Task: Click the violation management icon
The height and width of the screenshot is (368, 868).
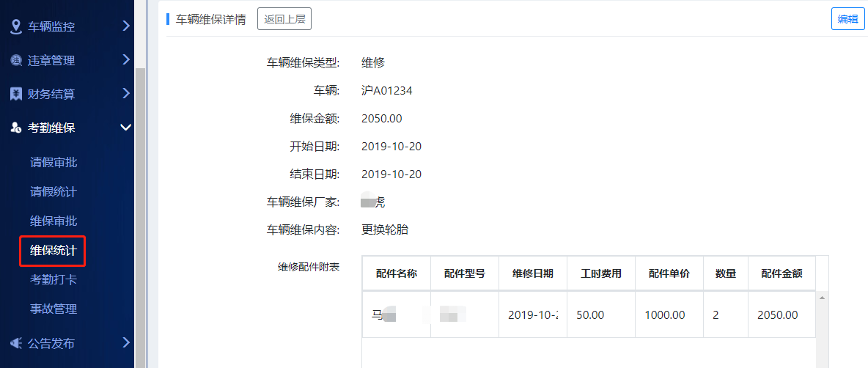Action: click(x=15, y=60)
